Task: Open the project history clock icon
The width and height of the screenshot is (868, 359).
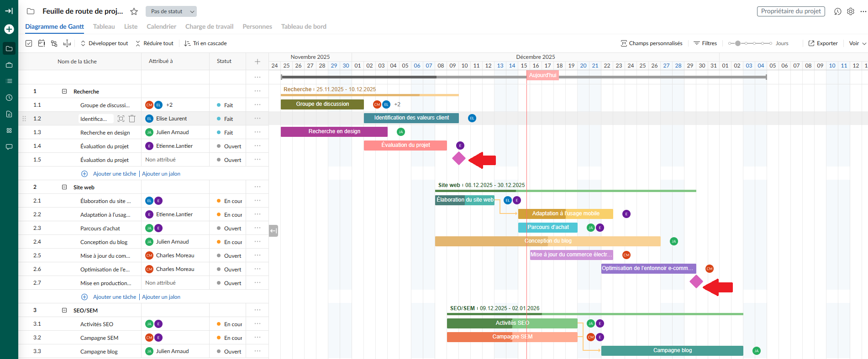Action: click(837, 11)
